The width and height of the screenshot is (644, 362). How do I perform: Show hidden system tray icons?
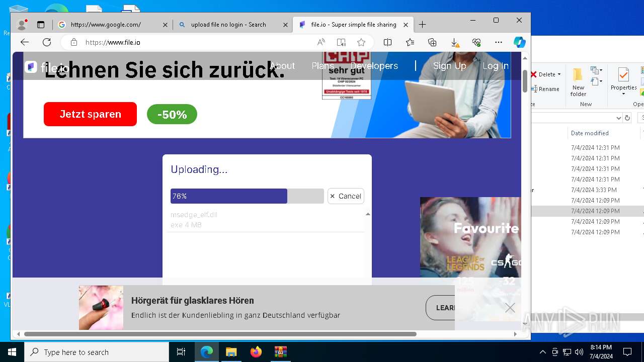[542, 352]
